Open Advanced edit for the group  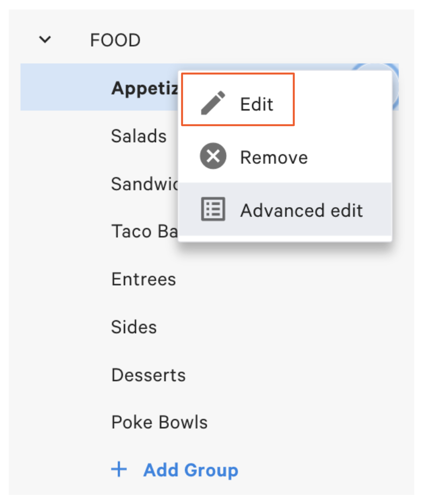click(303, 210)
